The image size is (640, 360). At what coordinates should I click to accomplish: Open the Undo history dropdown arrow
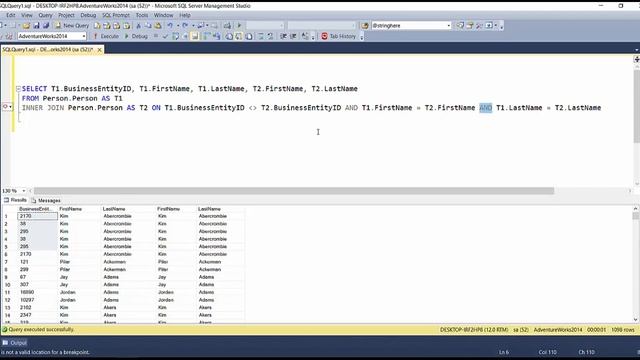point(178,25)
